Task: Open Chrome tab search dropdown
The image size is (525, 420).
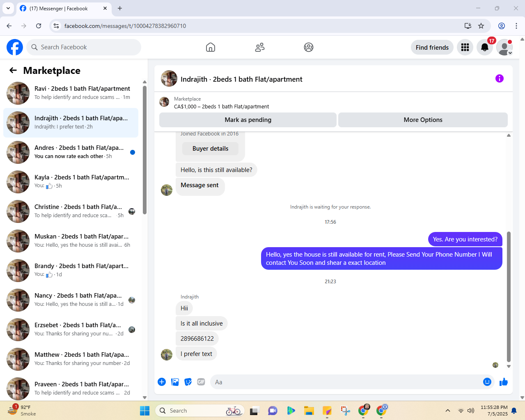Action: [8, 8]
